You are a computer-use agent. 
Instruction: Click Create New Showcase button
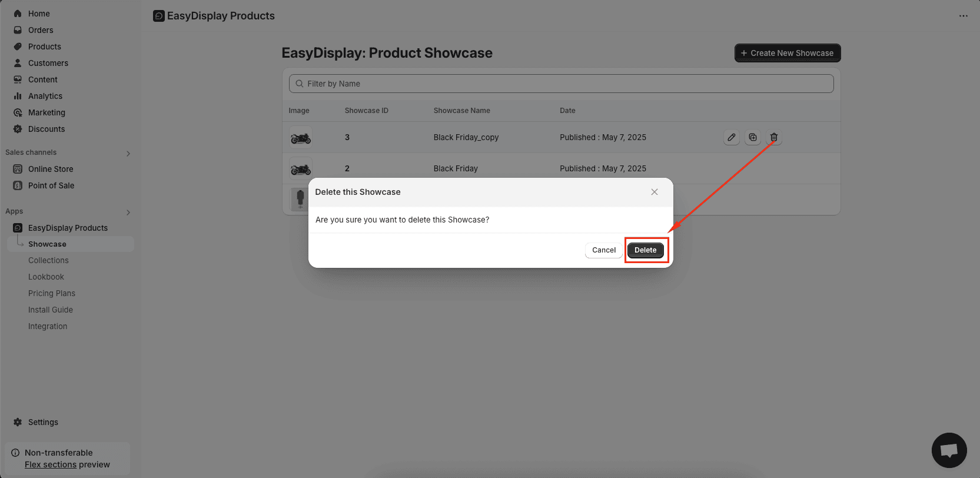coord(788,53)
